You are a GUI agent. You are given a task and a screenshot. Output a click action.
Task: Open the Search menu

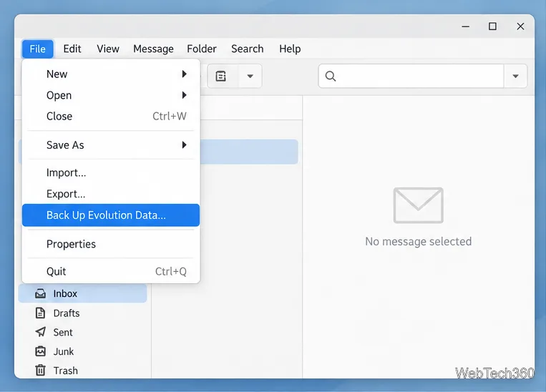point(247,49)
